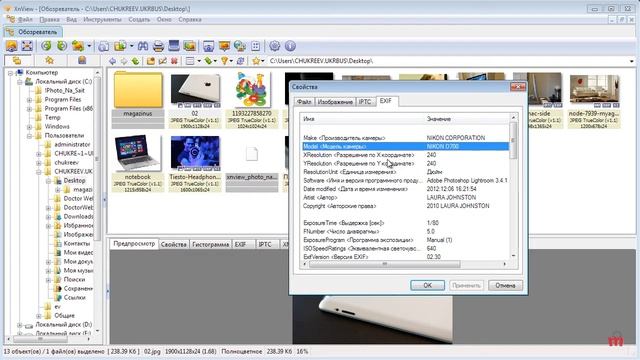Click the printer icon
This screenshot has width=640, height=360.
coord(158,46)
